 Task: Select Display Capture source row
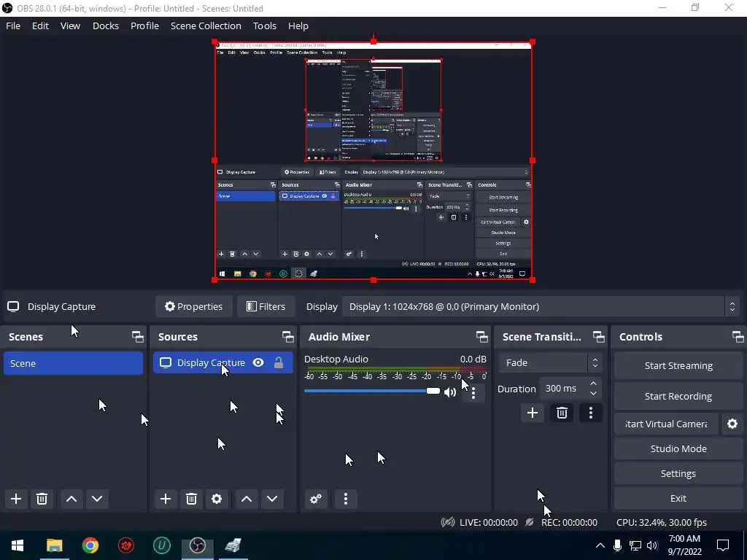(223, 363)
